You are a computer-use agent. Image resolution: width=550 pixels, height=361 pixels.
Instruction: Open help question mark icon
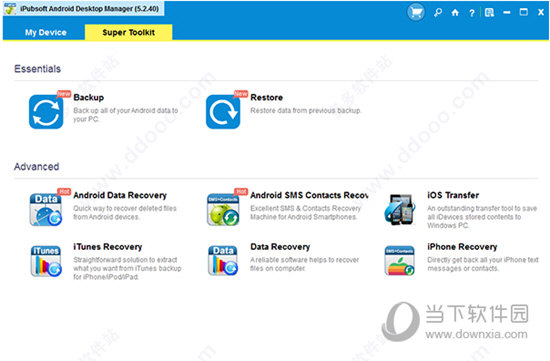(x=472, y=13)
